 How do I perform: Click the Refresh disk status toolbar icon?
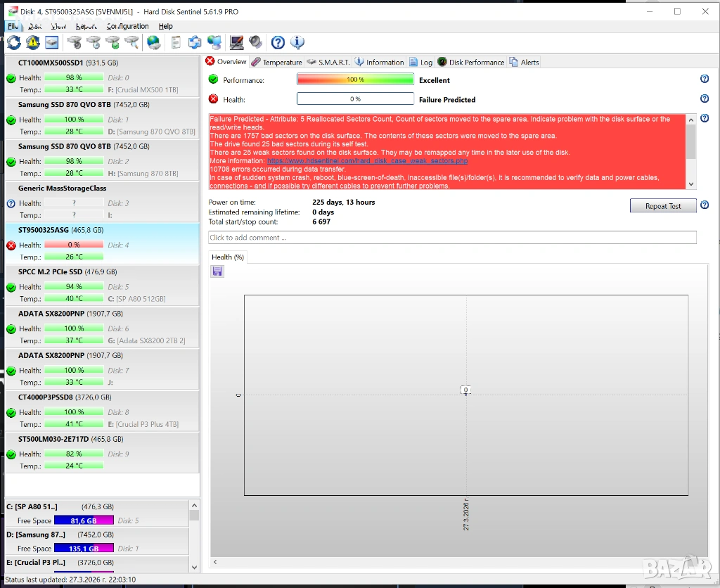pos(14,43)
